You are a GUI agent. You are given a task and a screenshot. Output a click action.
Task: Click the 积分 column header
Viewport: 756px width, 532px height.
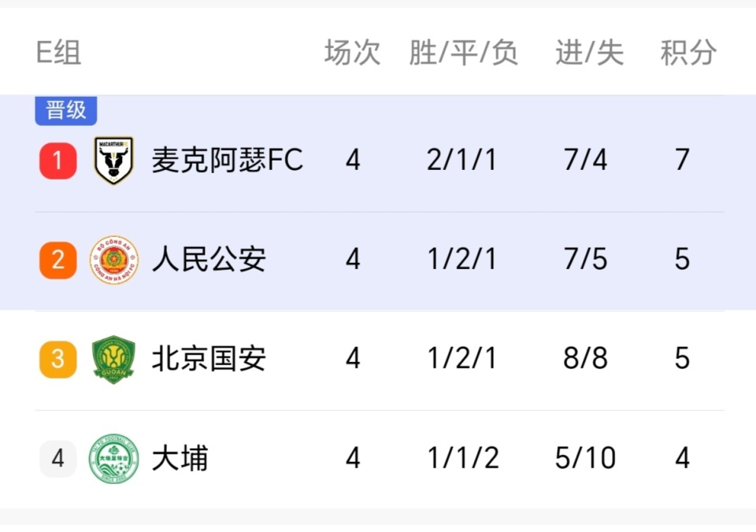point(688,53)
